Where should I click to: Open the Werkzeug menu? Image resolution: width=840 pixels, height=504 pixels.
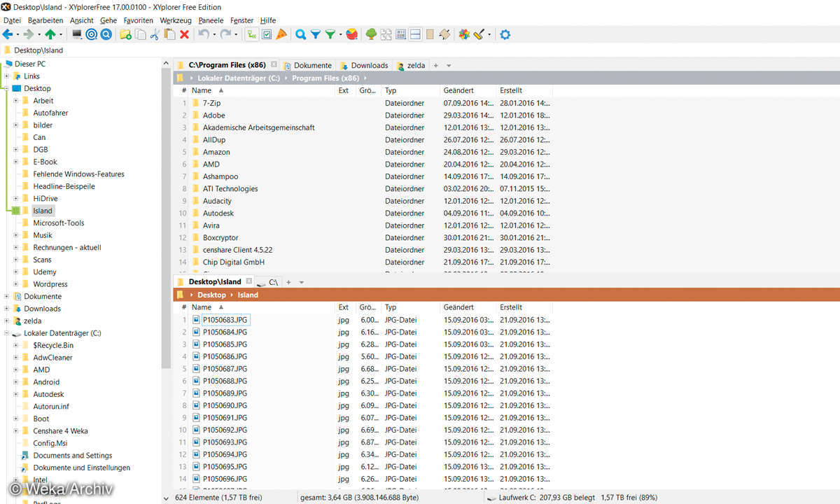[x=175, y=21]
